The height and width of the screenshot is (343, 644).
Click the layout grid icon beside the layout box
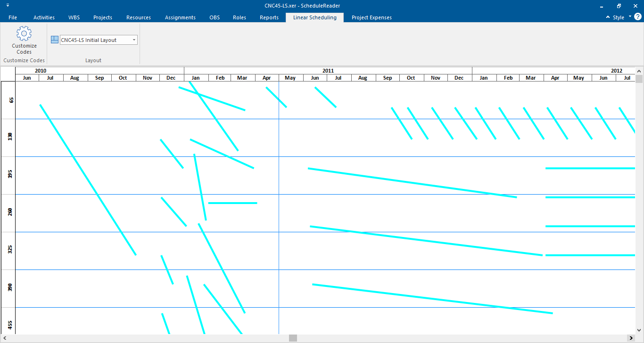pos(55,40)
